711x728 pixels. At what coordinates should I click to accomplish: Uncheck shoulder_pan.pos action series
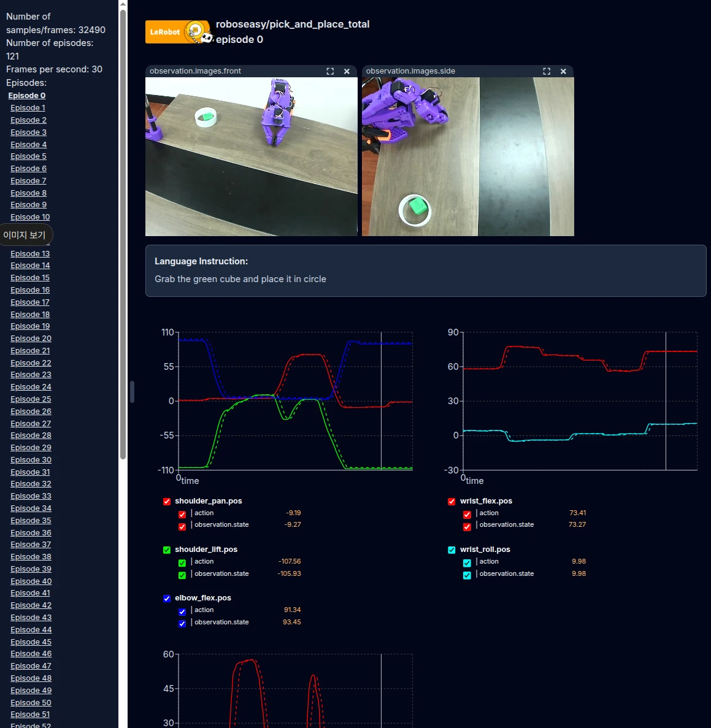[x=182, y=515]
